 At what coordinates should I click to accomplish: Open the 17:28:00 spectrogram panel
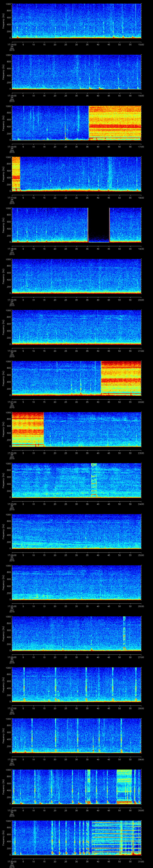tap(76, 736)
